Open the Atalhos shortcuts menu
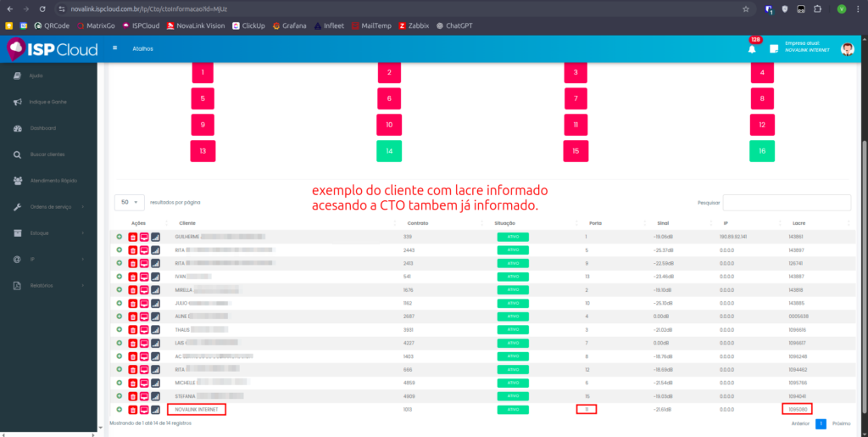 coord(142,48)
